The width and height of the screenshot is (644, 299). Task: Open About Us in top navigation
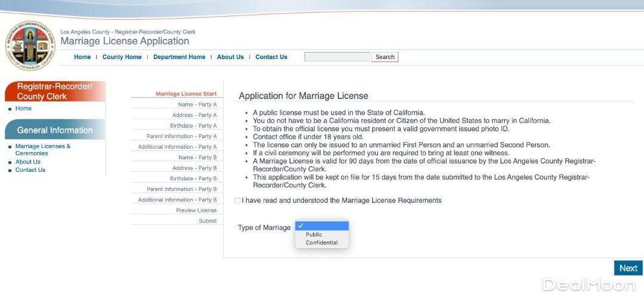click(x=230, y=57)
